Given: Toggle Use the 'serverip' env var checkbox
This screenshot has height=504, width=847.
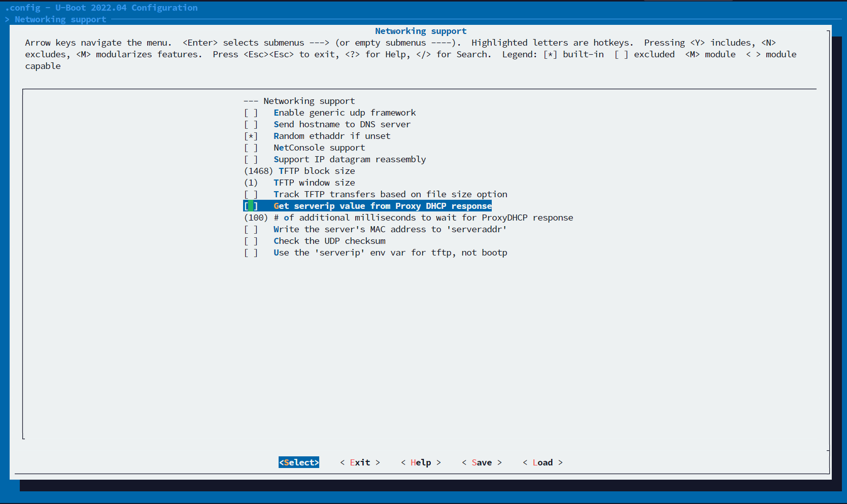Looking at the screenshot, I should coord(251,253).
